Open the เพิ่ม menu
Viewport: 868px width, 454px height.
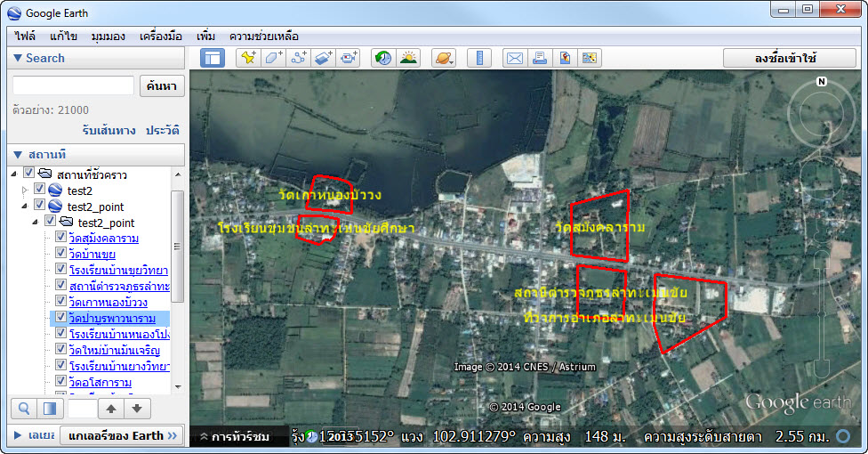(x=205, y=36)
